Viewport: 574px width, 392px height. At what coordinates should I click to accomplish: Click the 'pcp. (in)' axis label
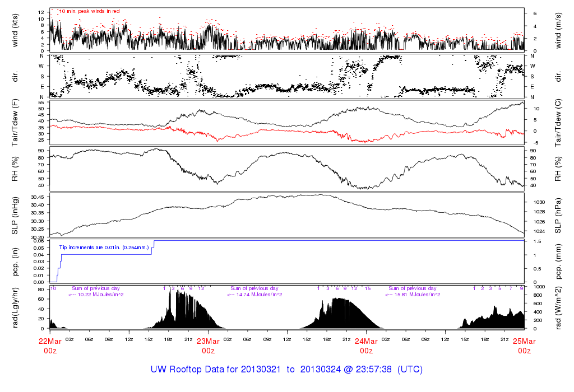pos(15,262)
